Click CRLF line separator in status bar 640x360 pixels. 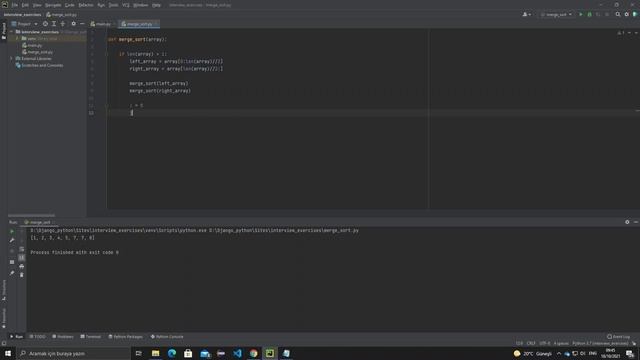point(531,344)
